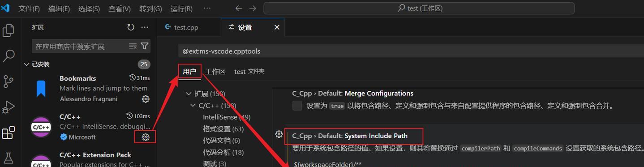644x167 pixels.
Task: Click the filter extensions funnel icon
Action: click(145, 46)
